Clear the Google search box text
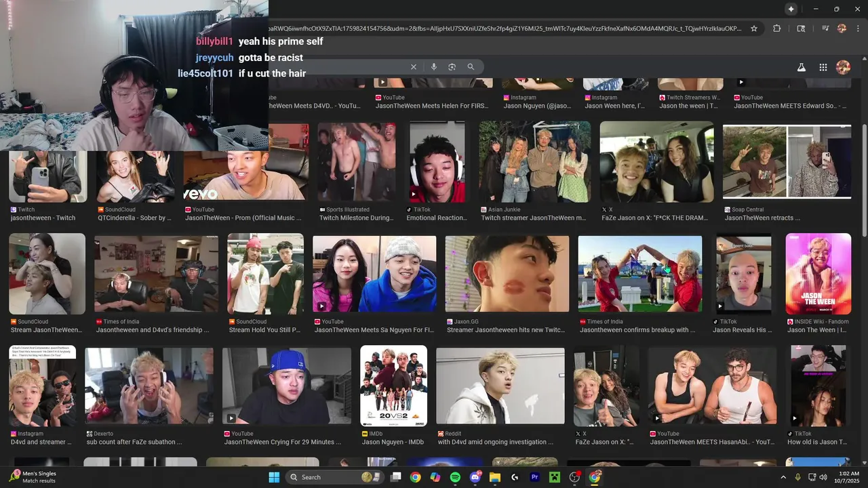This screenshot has width=868, height=488. [413, 67]
